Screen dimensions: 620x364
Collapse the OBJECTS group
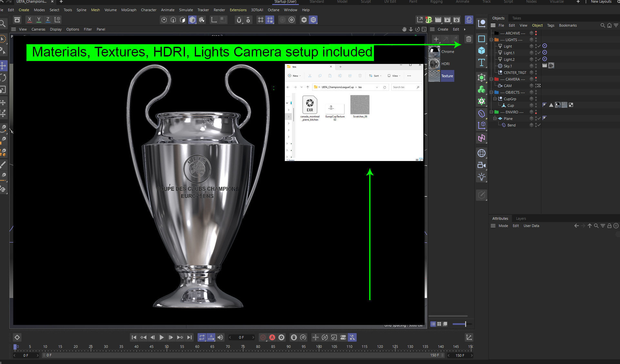(x=491, y=92)
